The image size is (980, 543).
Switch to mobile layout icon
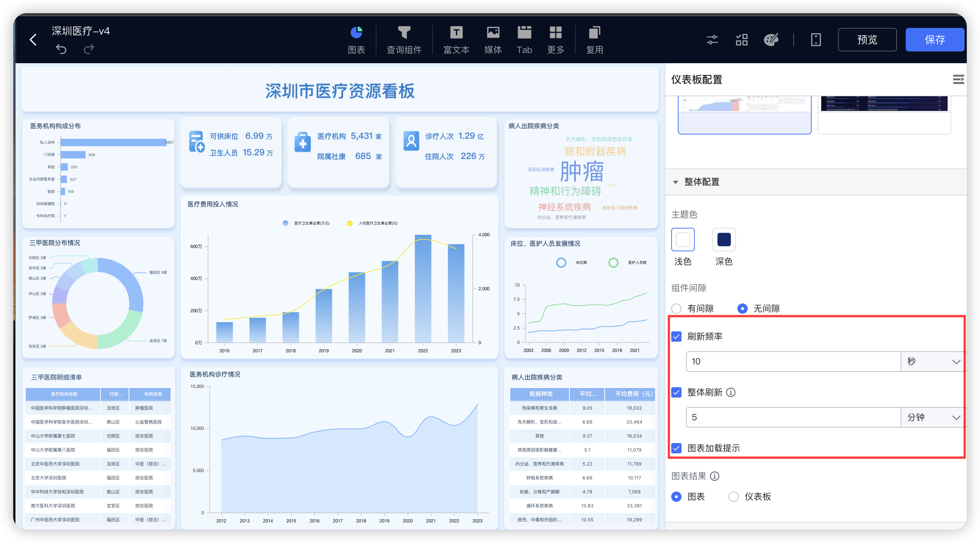[x=816, y=40]
